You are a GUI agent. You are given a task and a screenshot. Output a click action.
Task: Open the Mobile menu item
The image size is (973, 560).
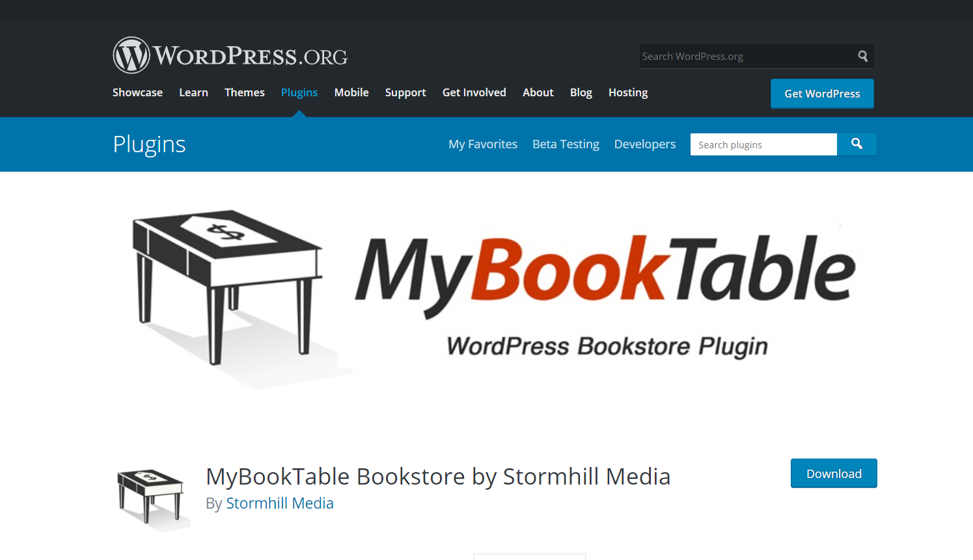(x=351, y=92)
